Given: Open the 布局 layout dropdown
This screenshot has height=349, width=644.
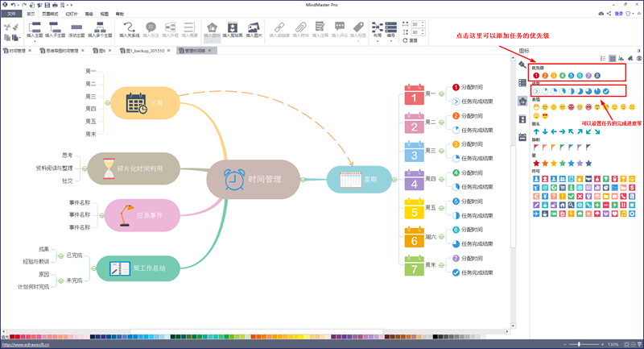Looking at the screenshot, I should tap(378, 31).
